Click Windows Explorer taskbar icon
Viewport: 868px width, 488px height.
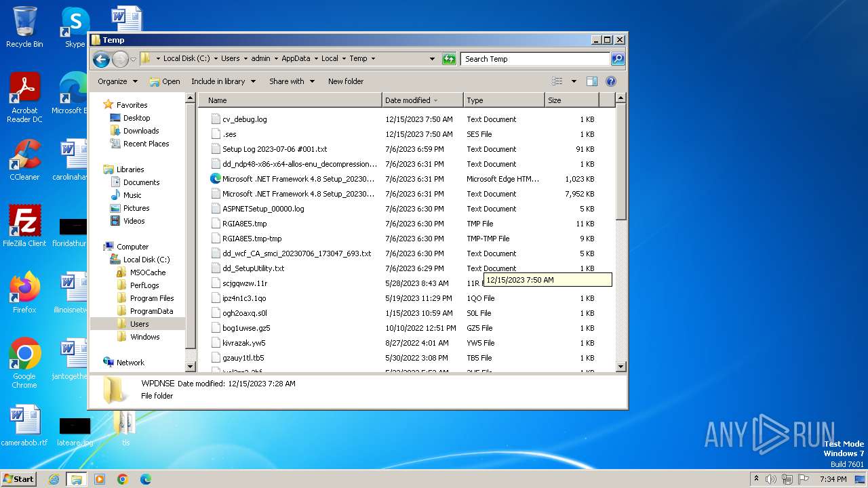click(76, 479)
